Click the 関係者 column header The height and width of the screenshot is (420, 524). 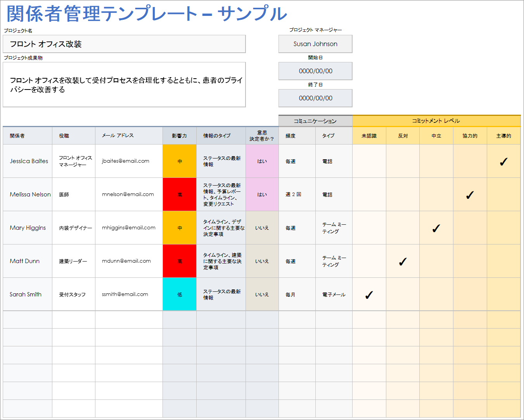28,136
